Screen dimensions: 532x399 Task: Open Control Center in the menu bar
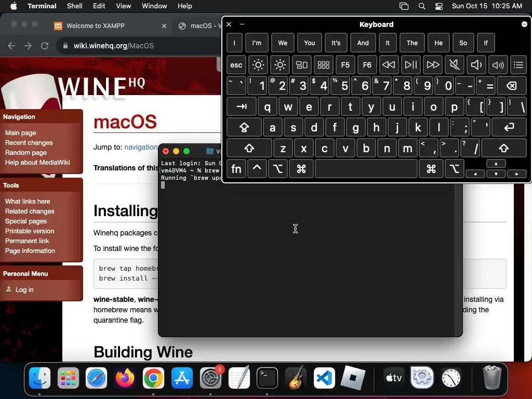click(x=438, y=6)
